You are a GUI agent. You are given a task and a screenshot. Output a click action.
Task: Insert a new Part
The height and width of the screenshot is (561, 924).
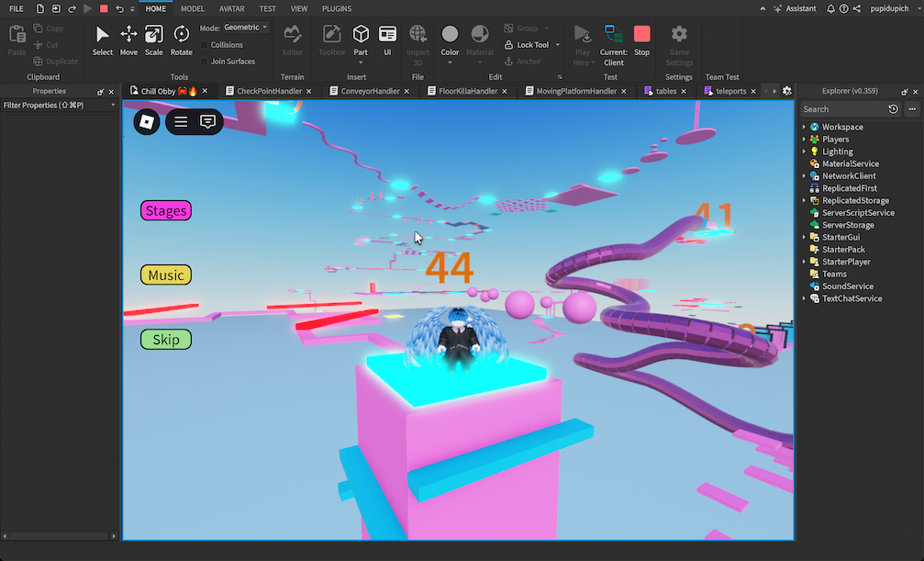361,40
